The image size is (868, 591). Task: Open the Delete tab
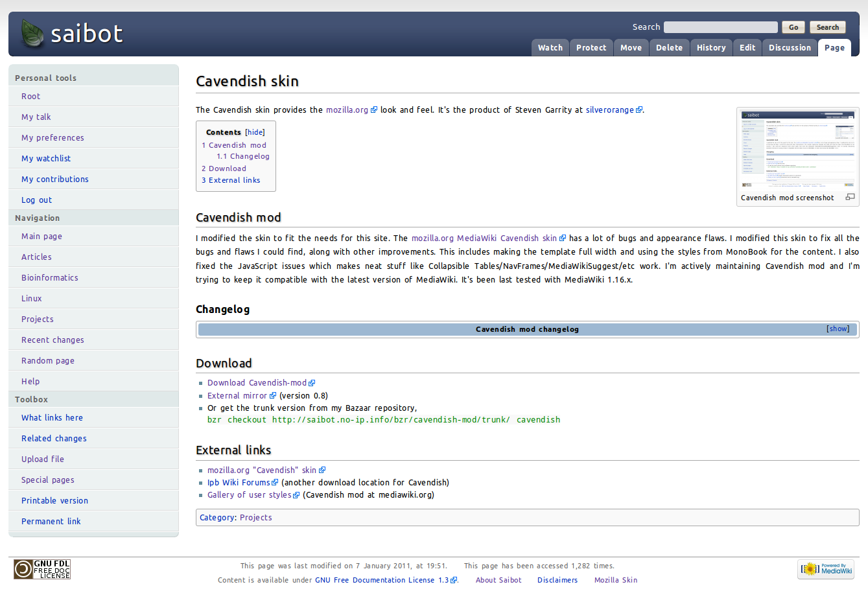coord(669,48)
